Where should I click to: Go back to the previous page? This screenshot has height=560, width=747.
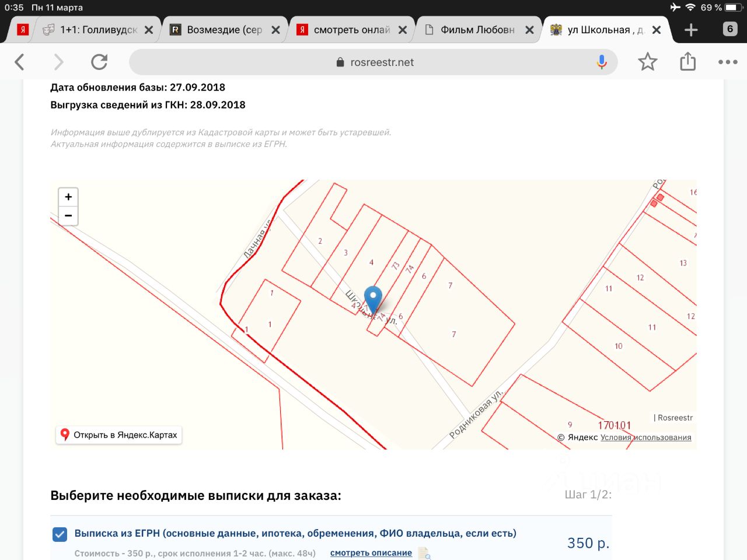[19, 62]
